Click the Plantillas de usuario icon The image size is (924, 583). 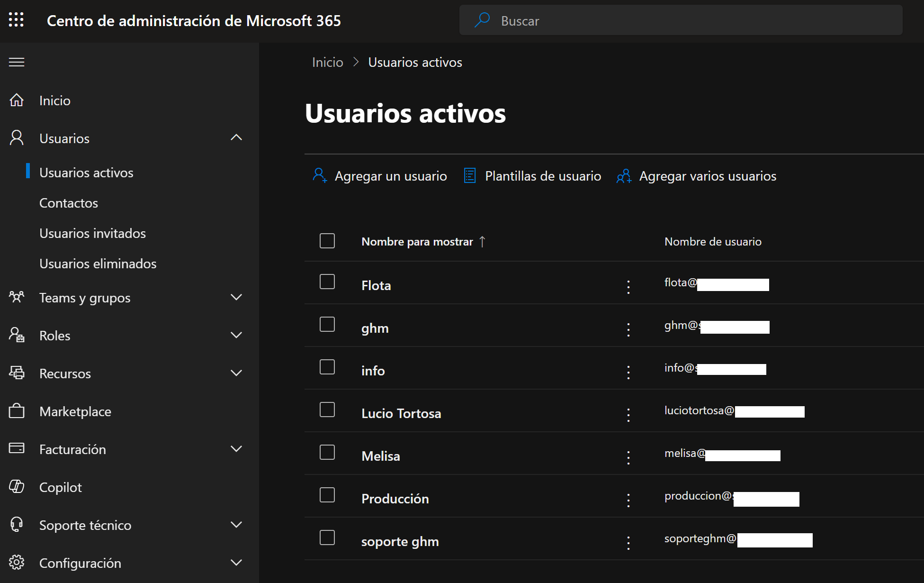coord(470,176)
